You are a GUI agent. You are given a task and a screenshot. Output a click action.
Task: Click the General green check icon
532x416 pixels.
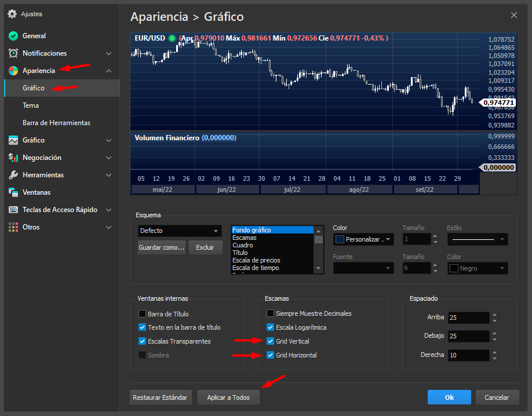(x=13, y=36)
